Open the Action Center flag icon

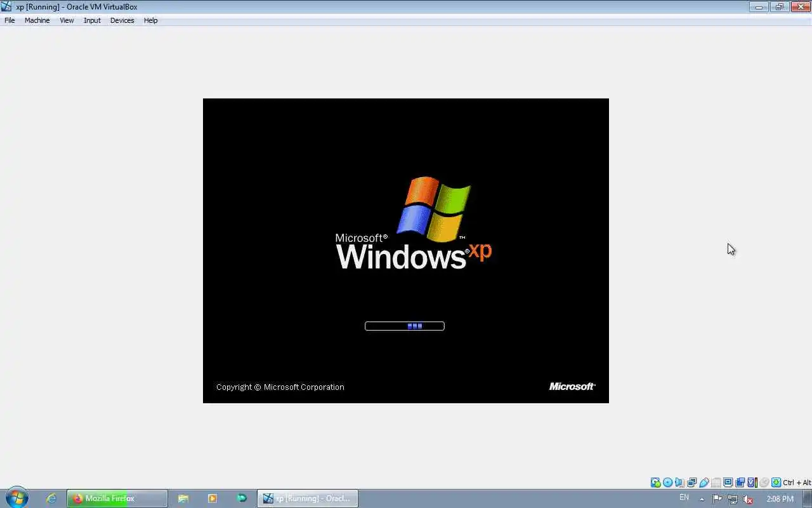[717, 499]
